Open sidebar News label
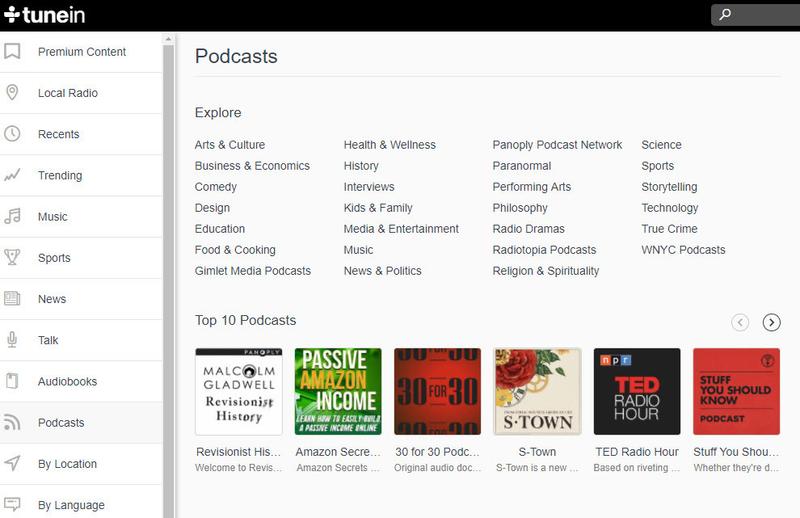 (x=52, y=299)
